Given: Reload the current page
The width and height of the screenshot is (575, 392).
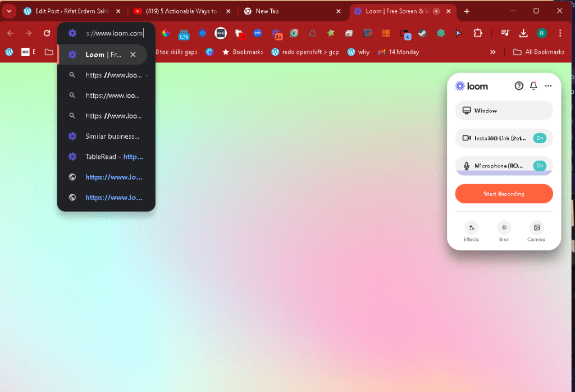Looking at the screenshot, I should pyautogui.click(x=47, y=33).
